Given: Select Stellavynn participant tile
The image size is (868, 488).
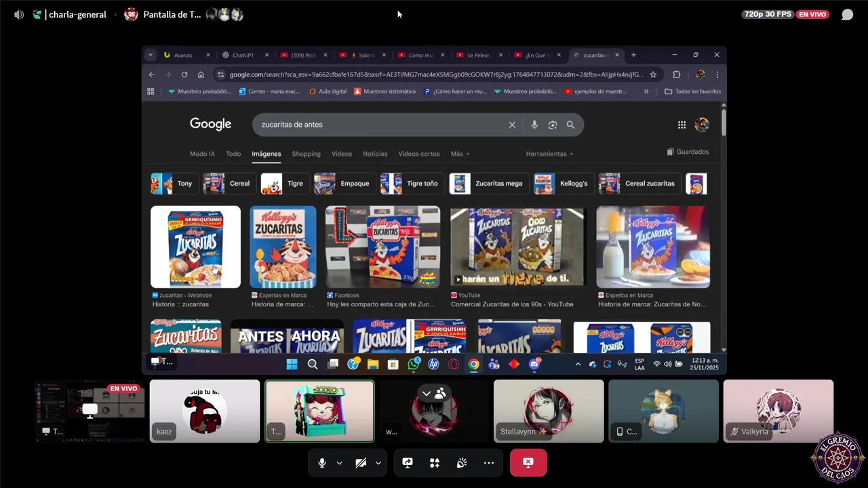Looking at the screenshot, I should (x=549, y=411).
